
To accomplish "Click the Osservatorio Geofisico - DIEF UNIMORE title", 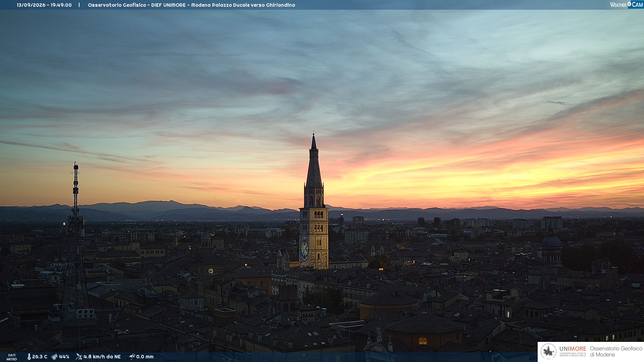I will pyautogui.click(x=137, y=5).
